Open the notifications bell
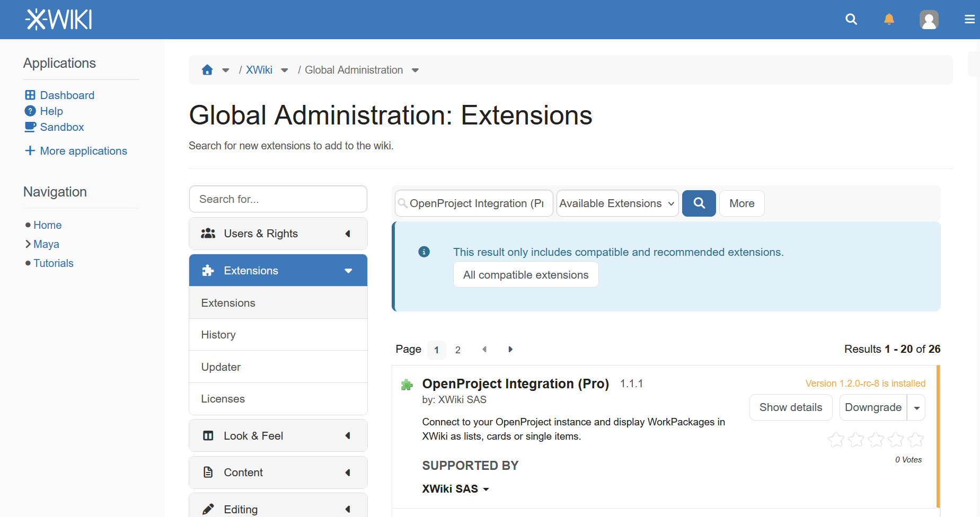The width and height of the screenshot is (980, 517). tap(889, 20)
